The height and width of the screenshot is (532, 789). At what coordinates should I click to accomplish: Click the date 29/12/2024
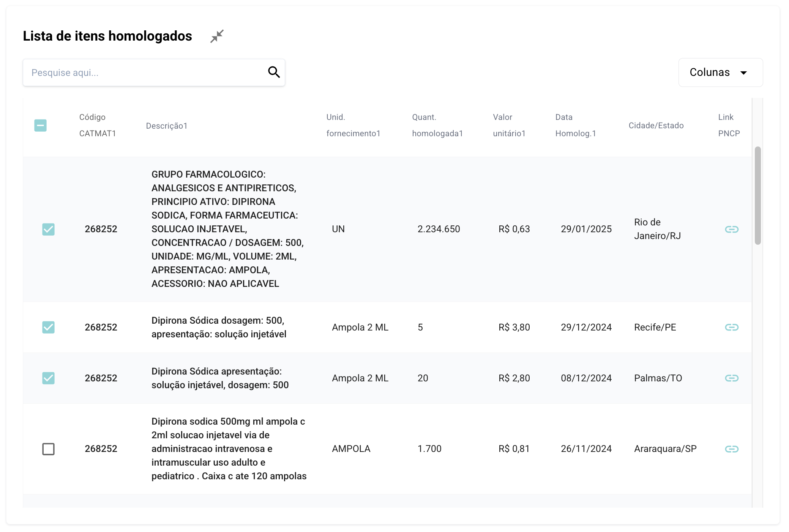586,327
